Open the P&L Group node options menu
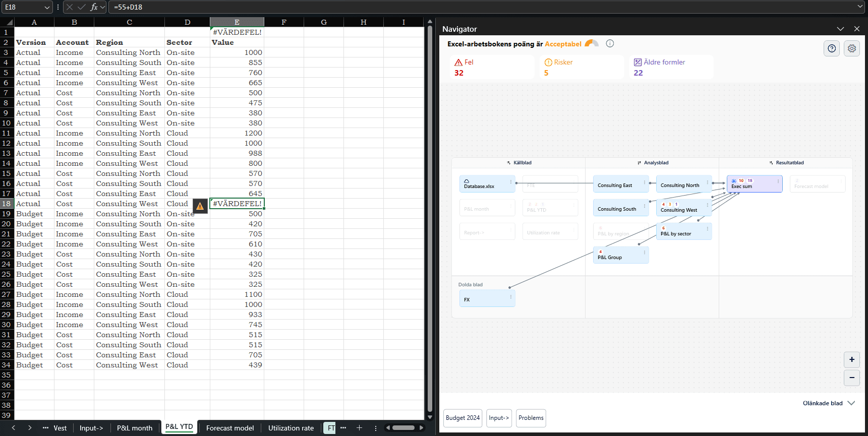 645,253
